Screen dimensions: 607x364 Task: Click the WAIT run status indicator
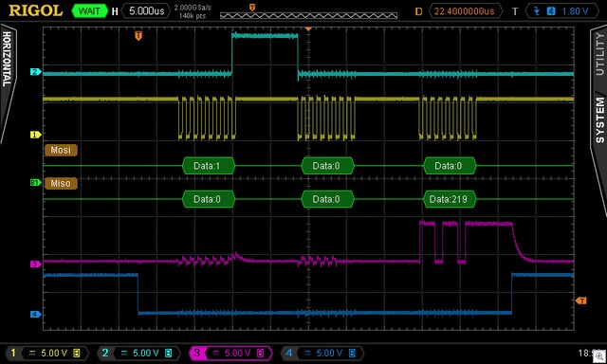pos(89,10)
